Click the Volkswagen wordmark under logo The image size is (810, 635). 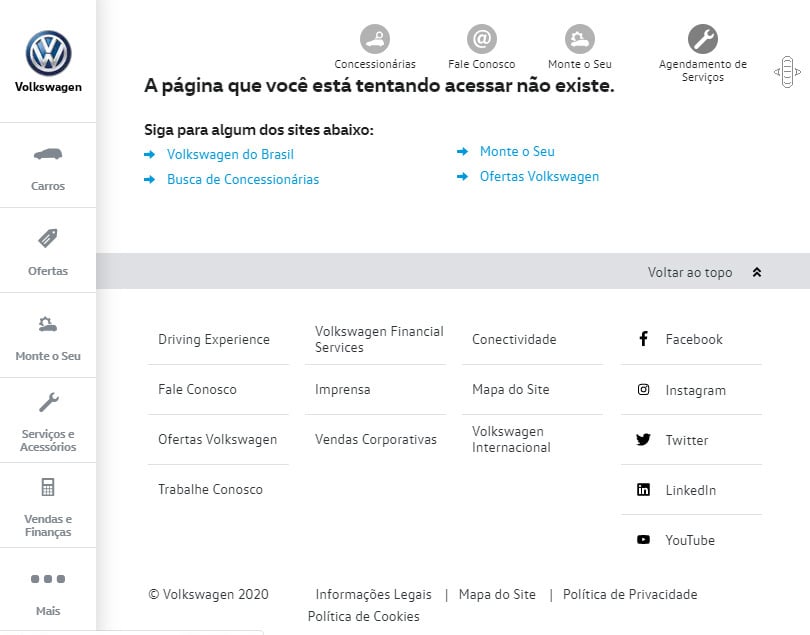point(48,87)
